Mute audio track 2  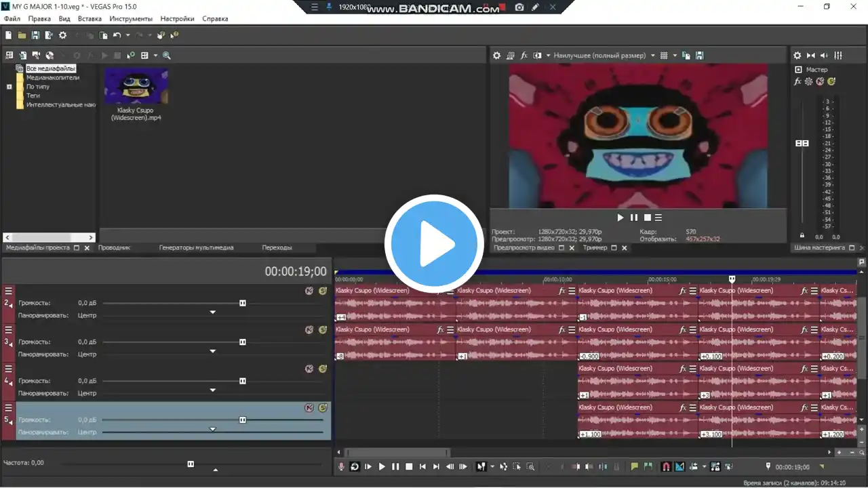pos(309,291)
